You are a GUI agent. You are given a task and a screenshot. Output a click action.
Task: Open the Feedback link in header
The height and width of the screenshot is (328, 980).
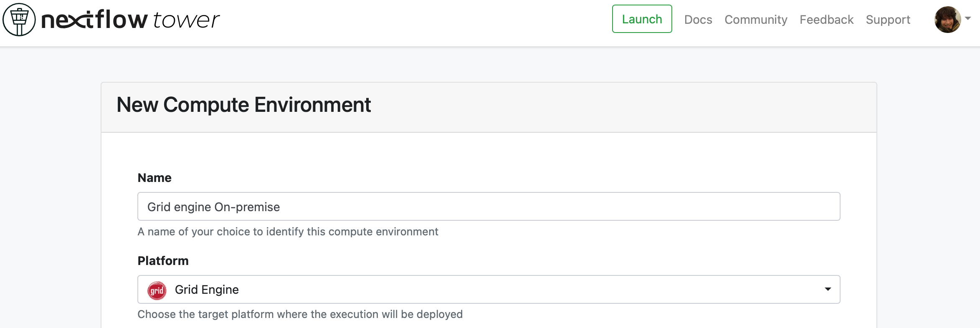(x=826, y=20)
